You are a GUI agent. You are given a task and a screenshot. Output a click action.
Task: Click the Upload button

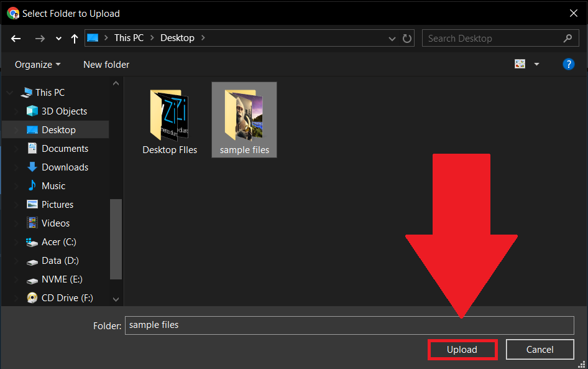click(462, 349)
